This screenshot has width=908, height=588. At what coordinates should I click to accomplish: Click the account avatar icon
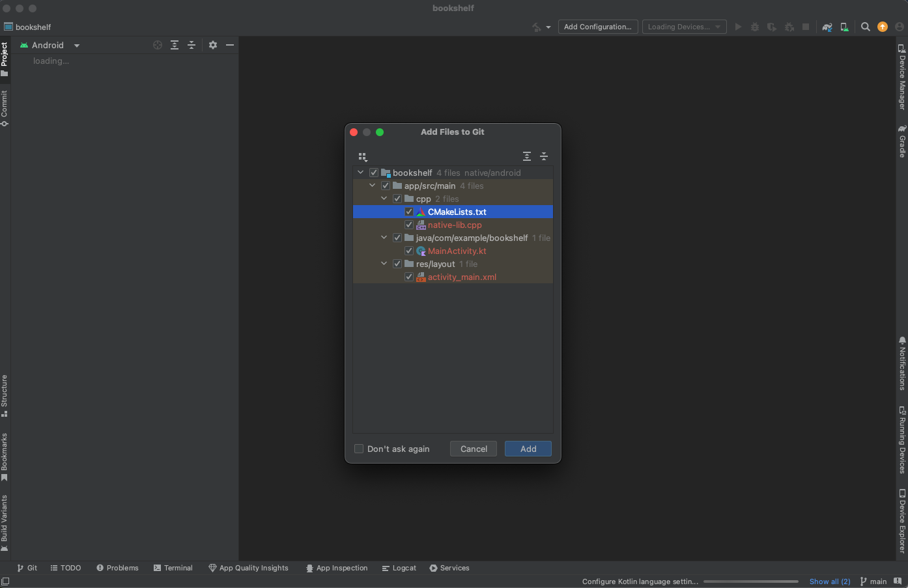click(x=900, y=27)
